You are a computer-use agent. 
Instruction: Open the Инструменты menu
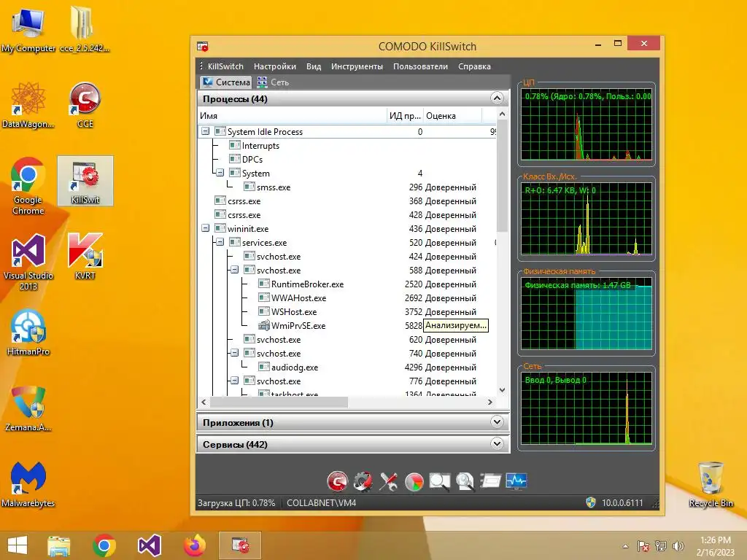(x=357, y=66)
